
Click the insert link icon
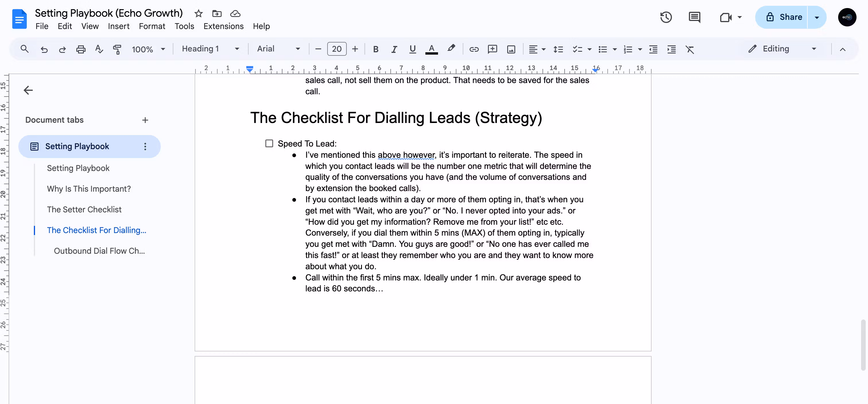coord(474,49)
